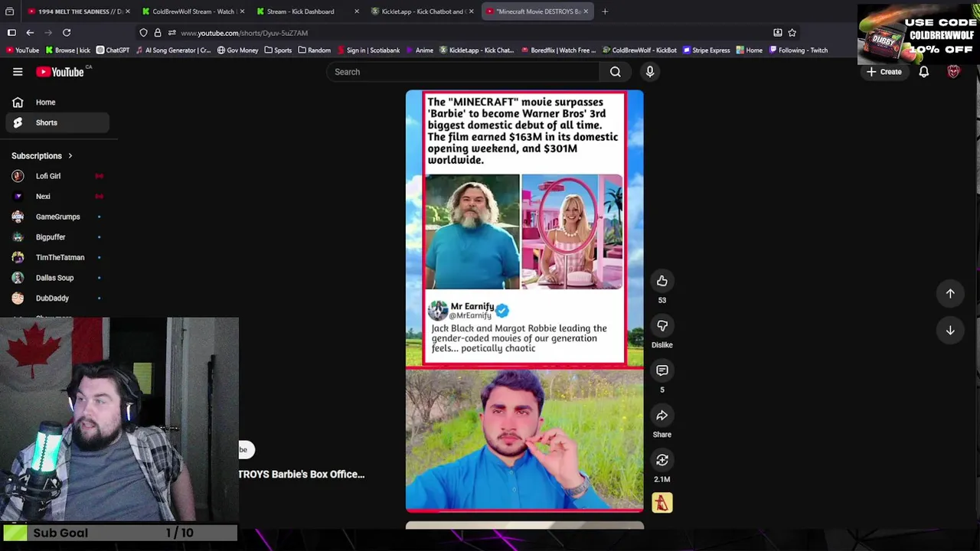The image size is (980, 551).
Task: Open the Create button
Action: 884,72
